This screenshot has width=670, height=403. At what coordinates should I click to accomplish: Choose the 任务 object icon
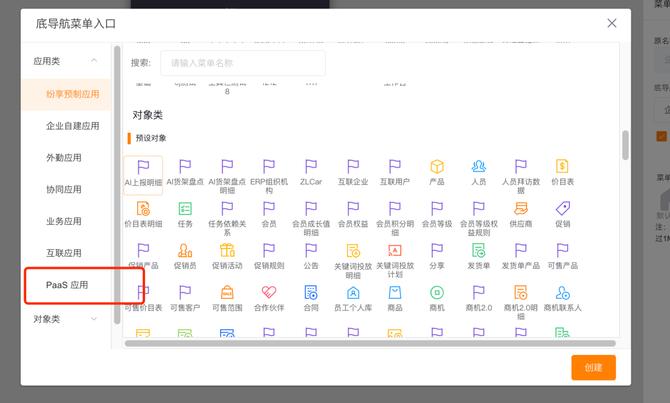tap(185, 209)
